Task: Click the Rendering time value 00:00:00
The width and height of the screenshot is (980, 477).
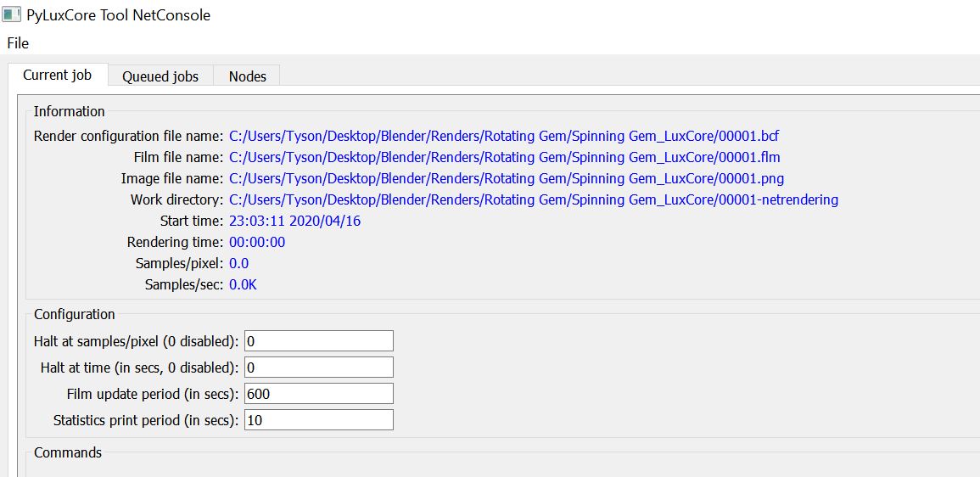Action: (x=257, y=242)
